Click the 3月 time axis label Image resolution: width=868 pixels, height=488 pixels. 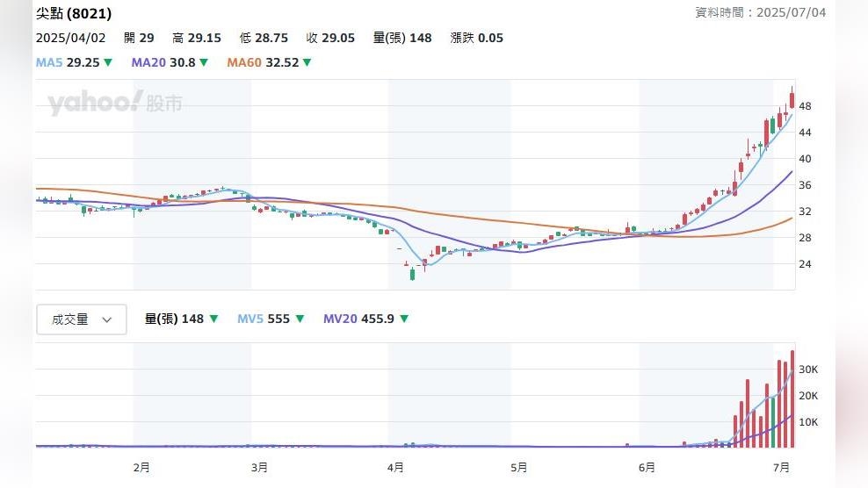(x=259, y=468)
